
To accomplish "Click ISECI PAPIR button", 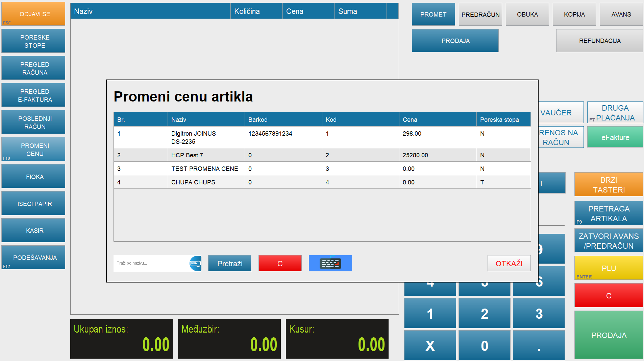I will tap(33, 203).
